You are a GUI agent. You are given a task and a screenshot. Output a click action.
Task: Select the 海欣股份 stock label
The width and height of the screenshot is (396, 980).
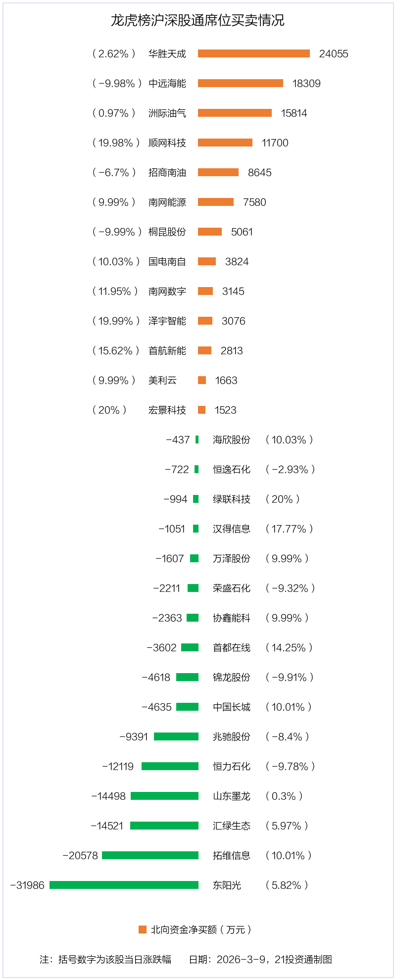(x=232, y=440)
